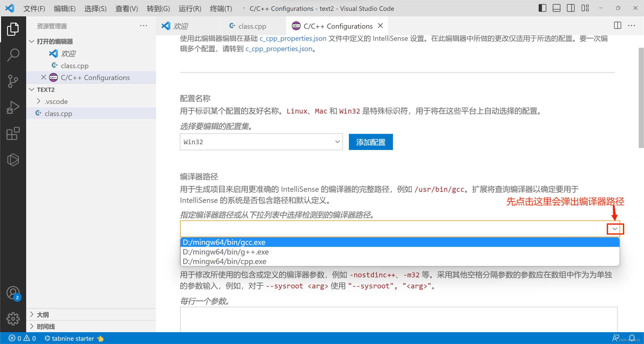Open second c_cpp_properties.json link after 请转到
The image size is (644, 344).
coord(279,49)
